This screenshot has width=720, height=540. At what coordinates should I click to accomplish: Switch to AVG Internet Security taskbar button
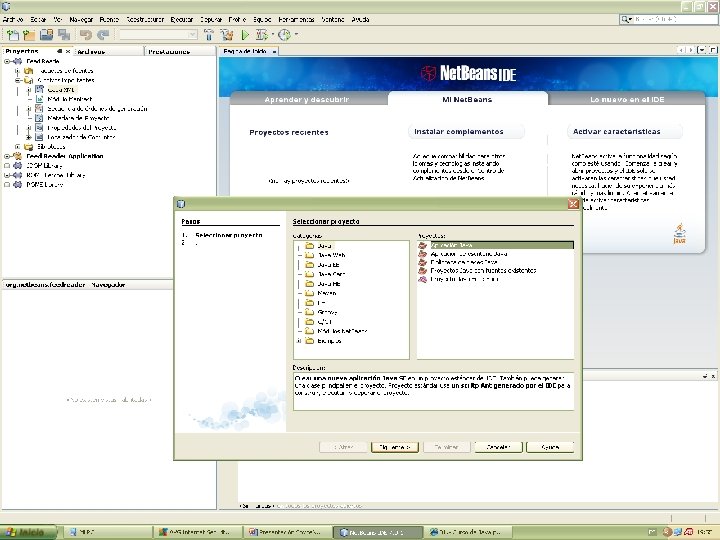[x=197, y=533]
